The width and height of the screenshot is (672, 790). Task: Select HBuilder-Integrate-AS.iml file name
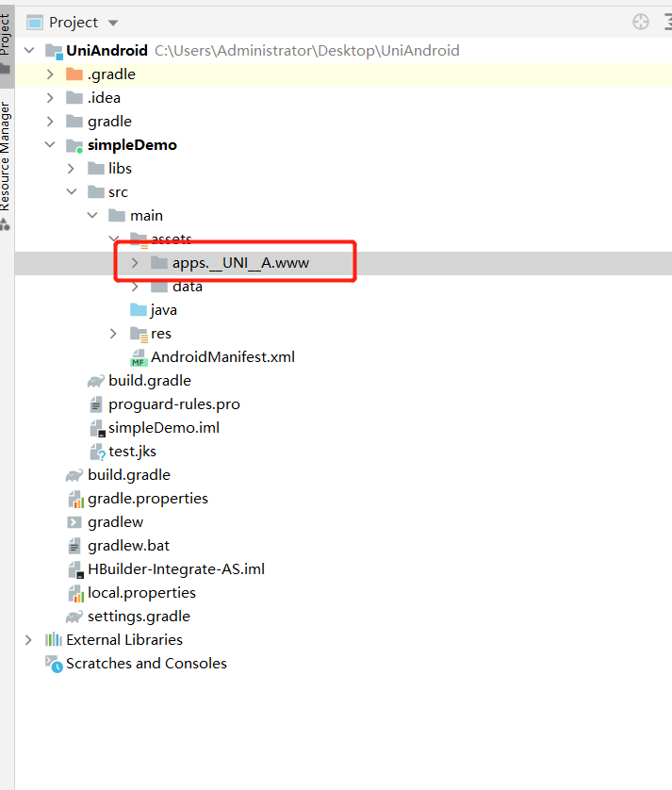(176, 569)
